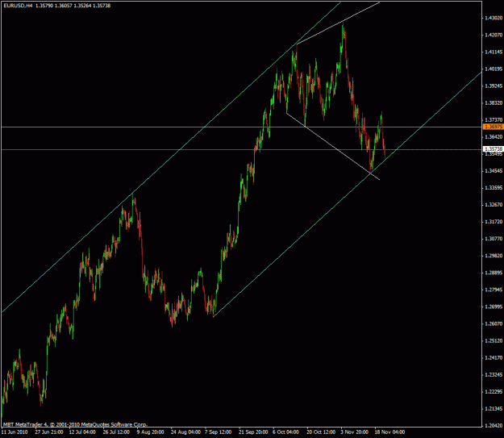The width and height of the screenshot is (504, 438).
Task: Click the 1.20420 price axis label
Action: (494, 426)
